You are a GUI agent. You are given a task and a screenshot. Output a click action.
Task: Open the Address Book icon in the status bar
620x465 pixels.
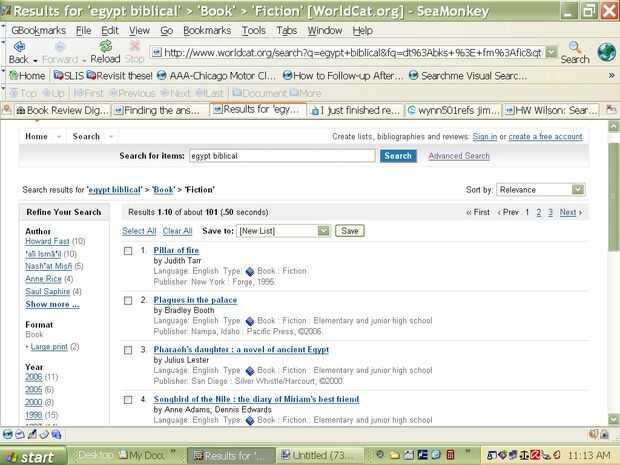point(44,434)
